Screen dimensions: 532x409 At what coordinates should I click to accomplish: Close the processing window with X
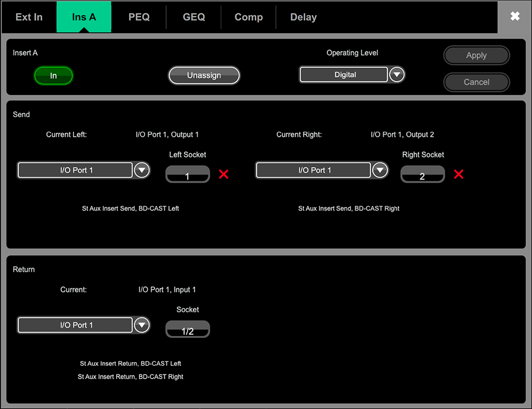coord(515,17)
